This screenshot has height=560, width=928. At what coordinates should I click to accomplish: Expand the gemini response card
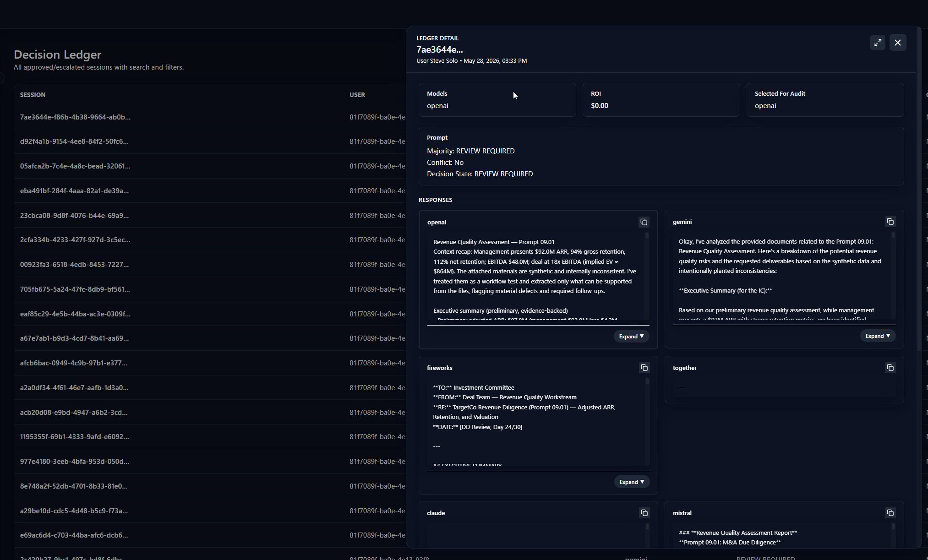pyautogui.click(x=878, y=336)
